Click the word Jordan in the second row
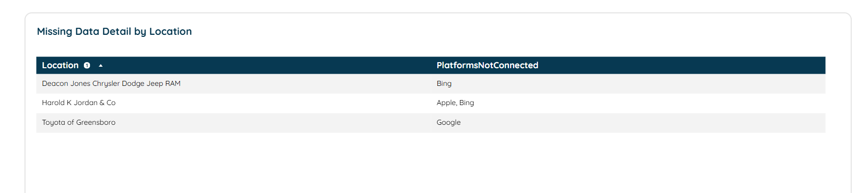Image resolution: width=868 pixels, height=193 pixels. [85, 103]
